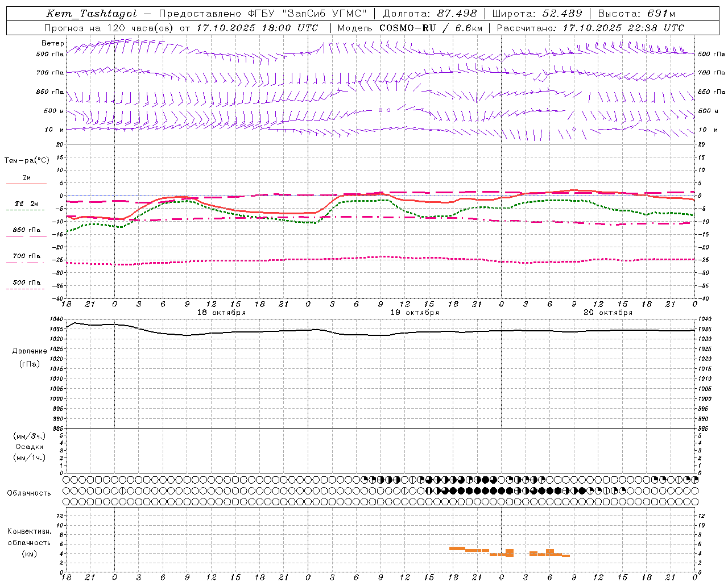728x582 pixels.
Task: Click the '(мм/3ч.)' precipitation unit label
Action: point(30,436)
